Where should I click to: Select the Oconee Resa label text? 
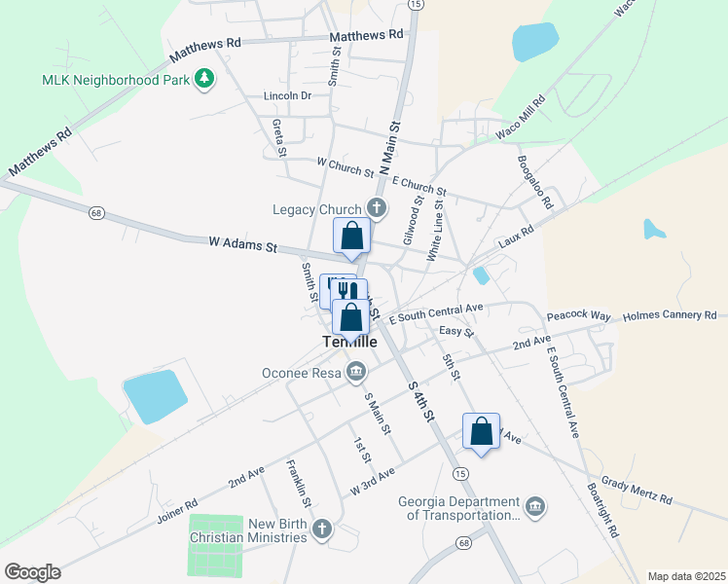click(302, 373)
